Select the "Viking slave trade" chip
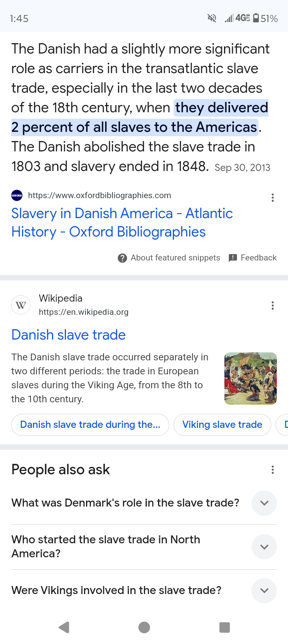The height and width of the screenshot is (644, 288). (x=222, y=425)
